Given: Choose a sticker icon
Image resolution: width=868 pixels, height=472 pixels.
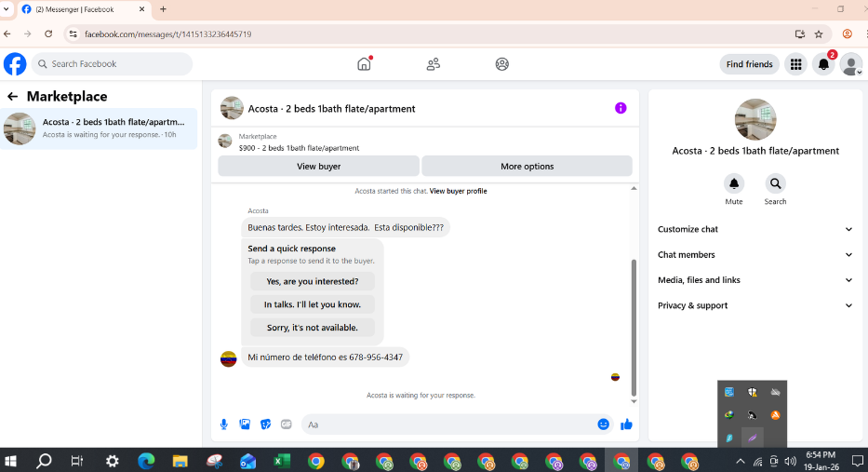Looking at the screenshot, I should click(266, 425).
